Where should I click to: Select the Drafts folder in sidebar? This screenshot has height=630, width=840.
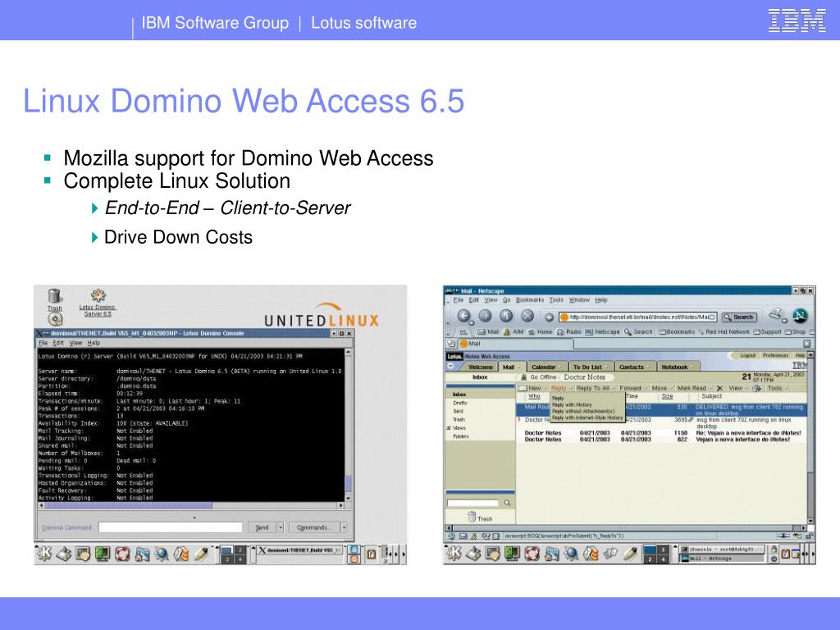point(460,403)
